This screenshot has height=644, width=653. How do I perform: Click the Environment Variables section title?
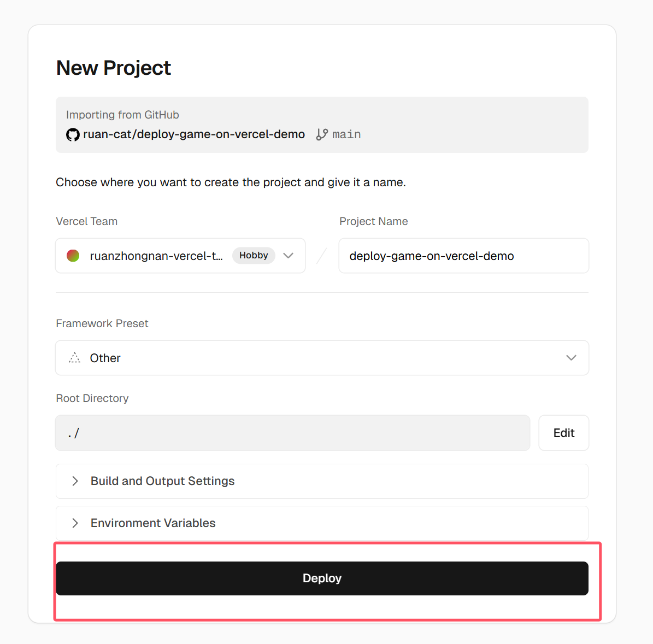(153, 523)
